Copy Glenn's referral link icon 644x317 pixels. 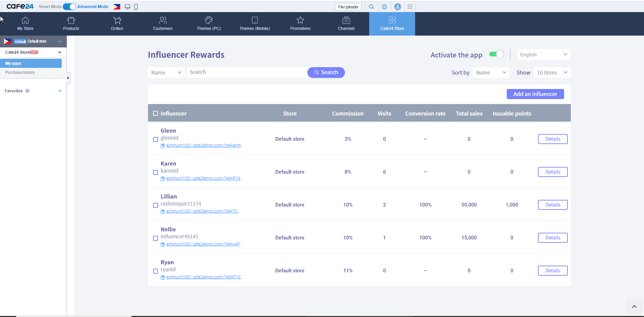163,146
